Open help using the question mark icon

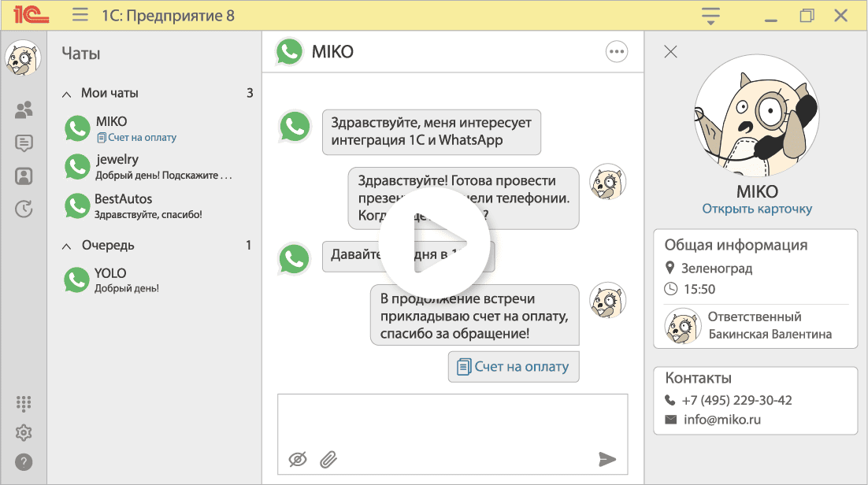[24, 461]
